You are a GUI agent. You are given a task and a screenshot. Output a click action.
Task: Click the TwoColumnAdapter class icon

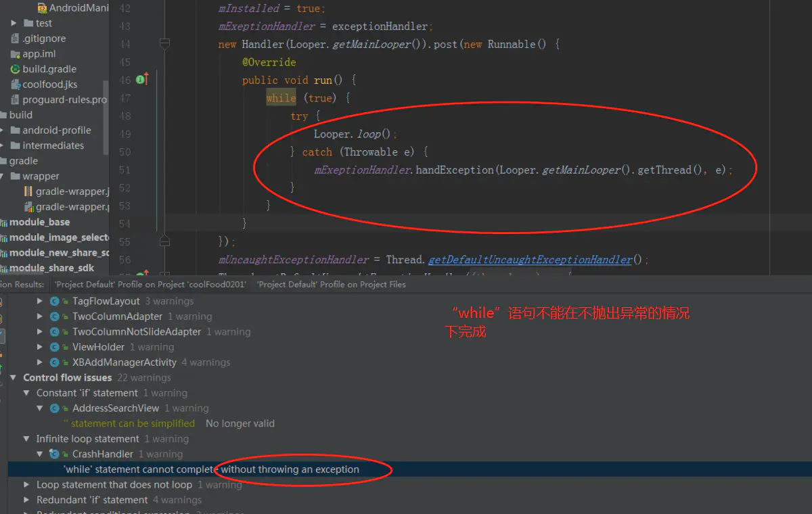pos(55,317)
